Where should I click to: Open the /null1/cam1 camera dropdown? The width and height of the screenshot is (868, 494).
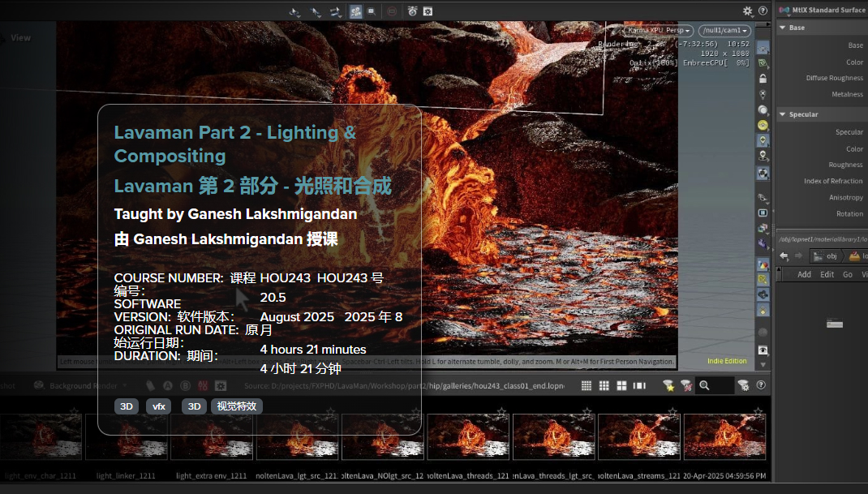coord(724,30)
